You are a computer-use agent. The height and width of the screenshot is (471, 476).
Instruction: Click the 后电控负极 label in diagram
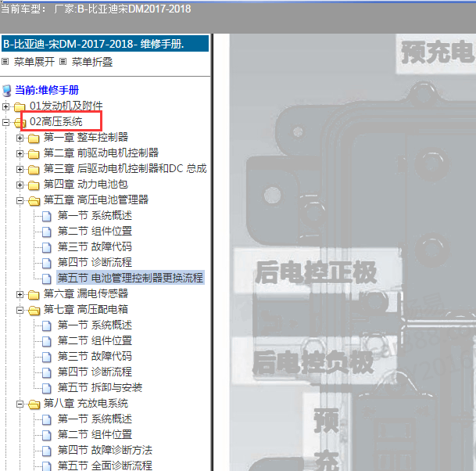[313, 362]
